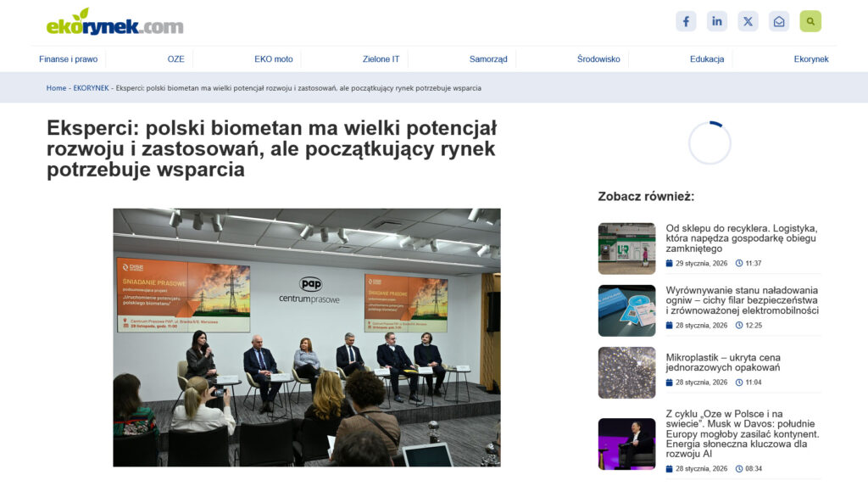The image size is (868, 486).
Task: Open the Środowisko menu item
Action: [x=598, y=59]
